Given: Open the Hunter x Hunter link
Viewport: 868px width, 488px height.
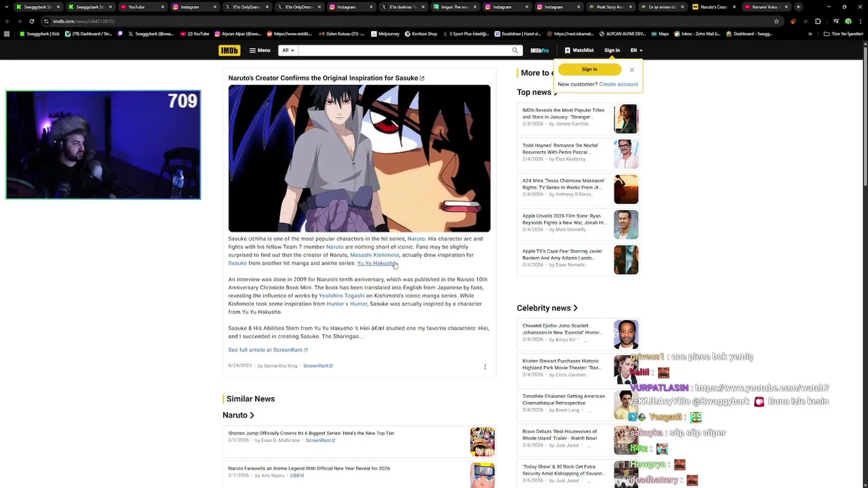Looking at the screenshot, I should 347,304.
